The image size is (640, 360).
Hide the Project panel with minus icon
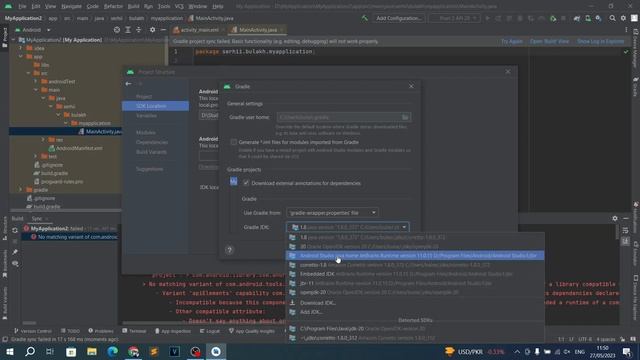pyautogui.click(x=163, y=30)
